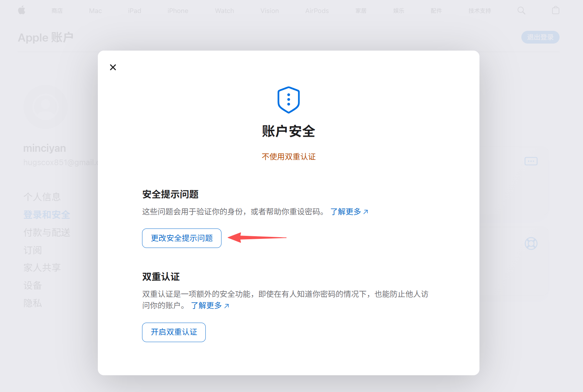Open the Mac menu item
The height and width of the screenshot is (392, 583).
[95, 11]
